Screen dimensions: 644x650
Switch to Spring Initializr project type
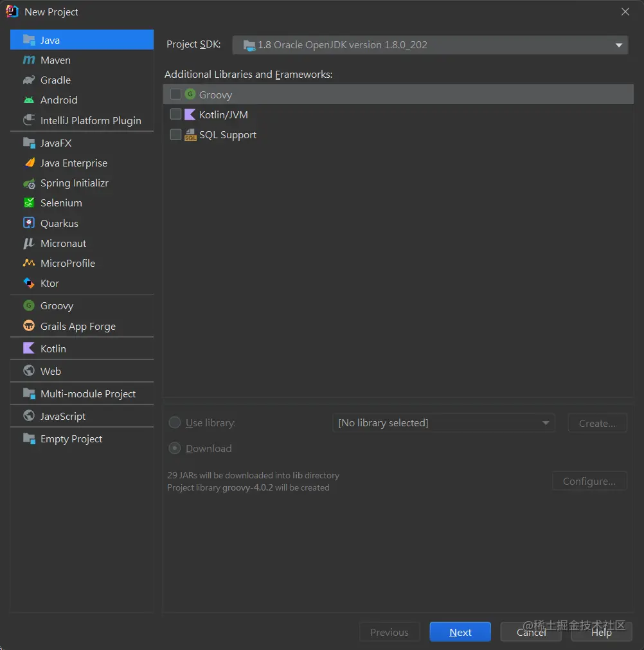(x=82, y=183)
